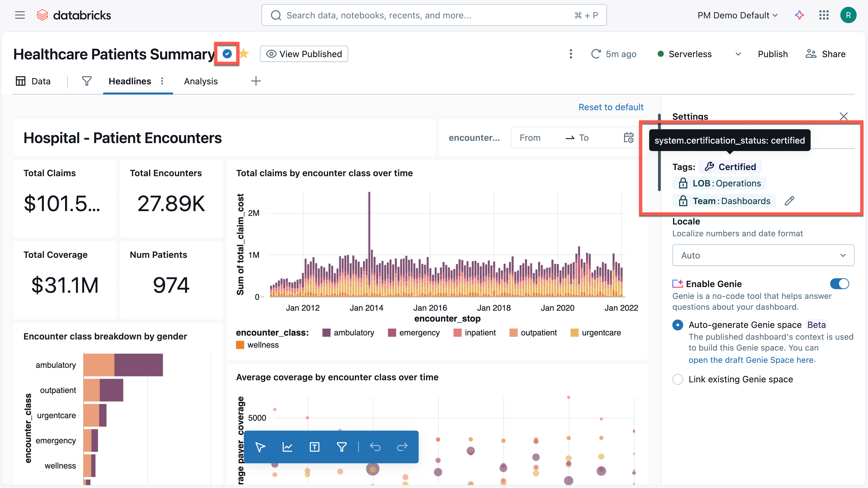Expand the Serverless compute dropdown
This screenshot has height=488, width=868.
[738, 54]
